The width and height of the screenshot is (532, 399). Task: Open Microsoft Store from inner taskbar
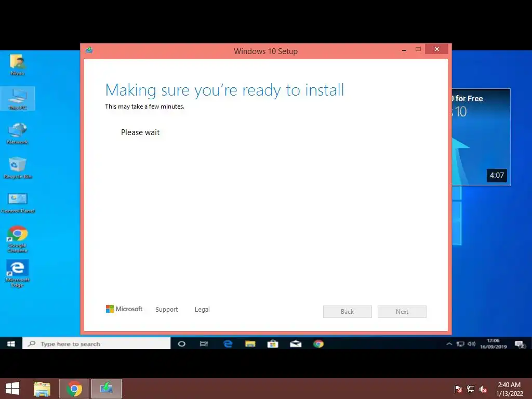[273, 344]
